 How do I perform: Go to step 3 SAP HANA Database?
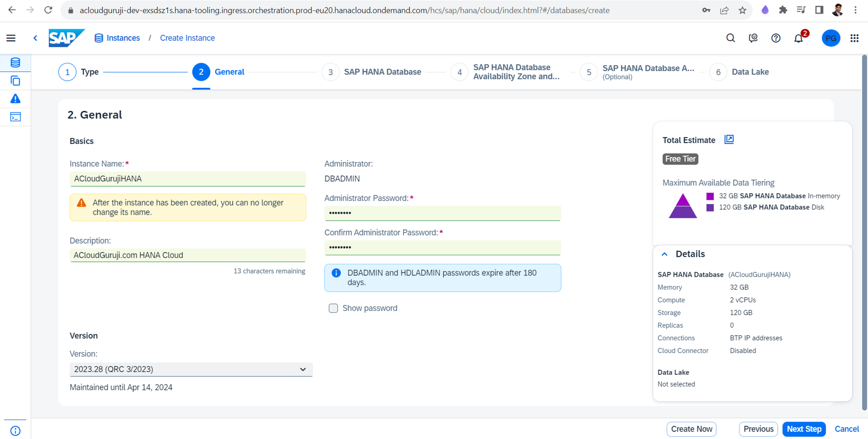point(330,72)
